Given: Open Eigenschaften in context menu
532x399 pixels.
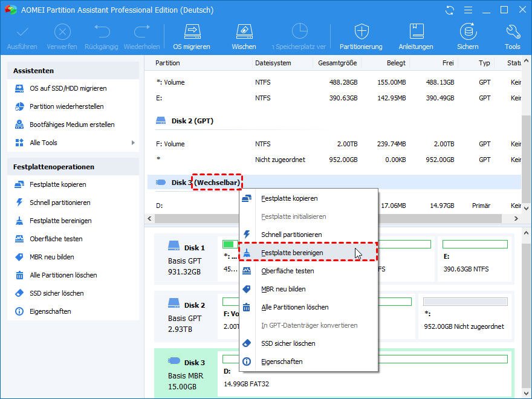Looking at the screenshot, I should tap(308, 362).
